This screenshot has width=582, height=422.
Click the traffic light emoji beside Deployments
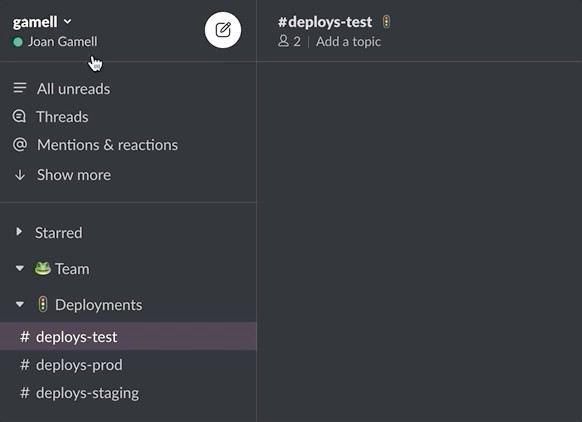point(43,304)
